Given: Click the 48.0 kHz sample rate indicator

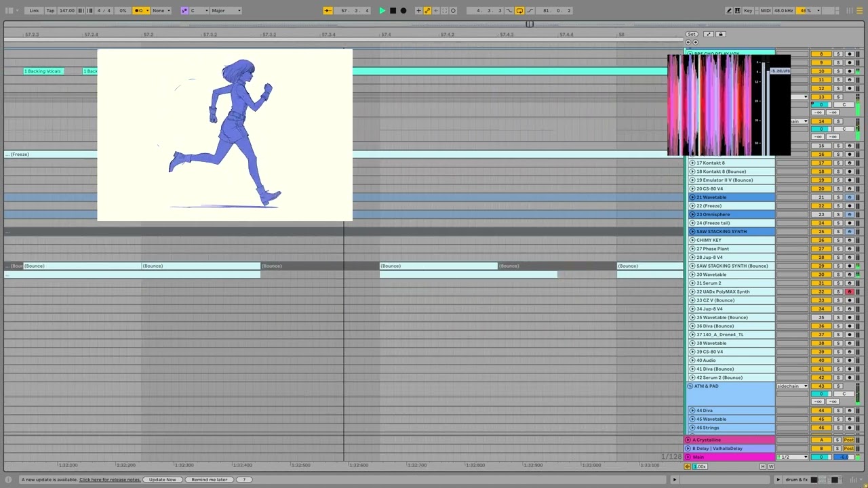Looking at the screenshot, I should [x=784, y=10].
